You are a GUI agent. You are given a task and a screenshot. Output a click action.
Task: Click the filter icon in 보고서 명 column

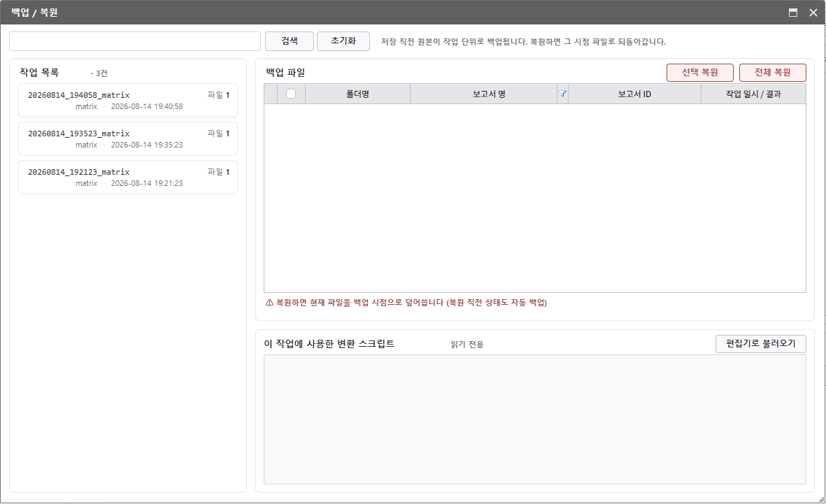click(x=562, y=94)
